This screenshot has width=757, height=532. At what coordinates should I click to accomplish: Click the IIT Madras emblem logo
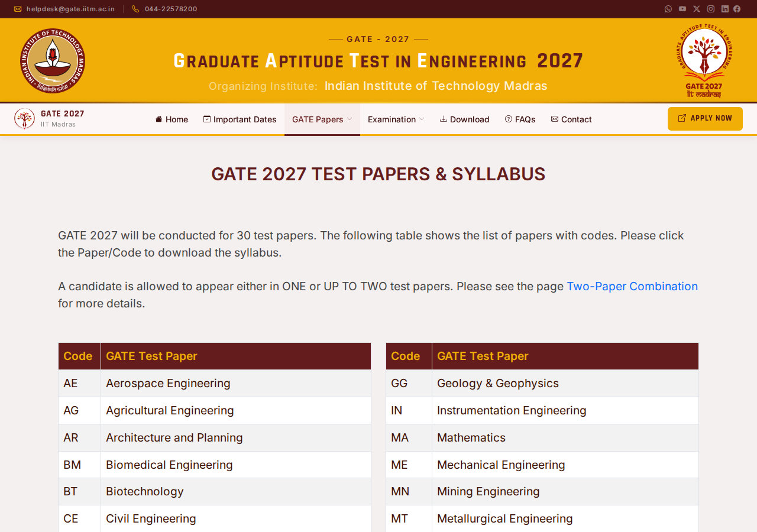pyautogui.click(x=53, y=61)
